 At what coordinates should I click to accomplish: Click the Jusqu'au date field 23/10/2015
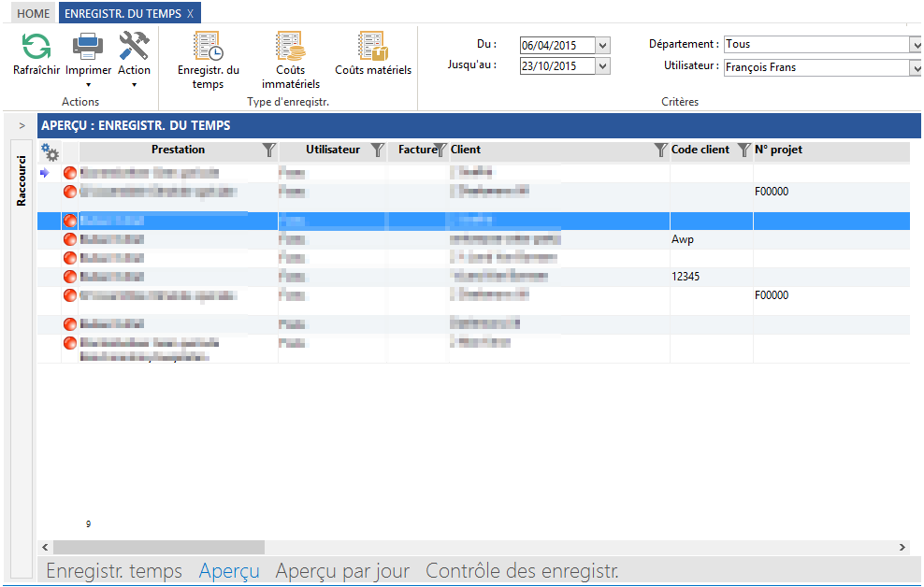coord(557,66)
